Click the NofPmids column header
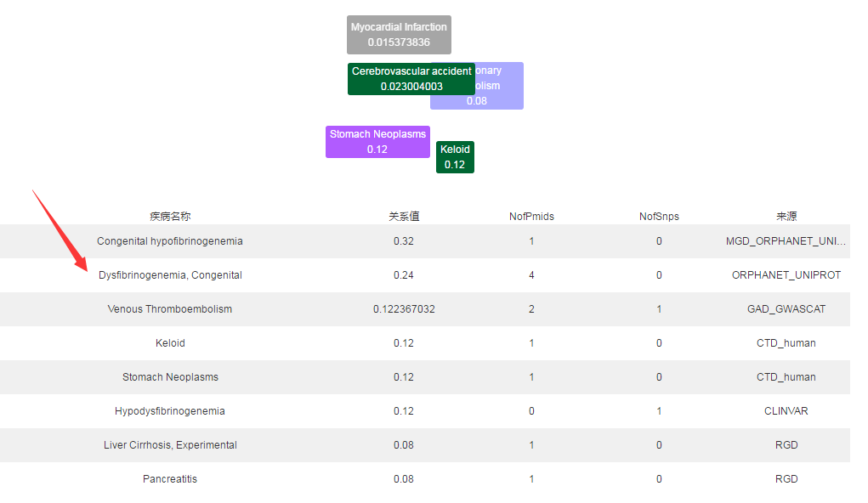 (531, 217)
